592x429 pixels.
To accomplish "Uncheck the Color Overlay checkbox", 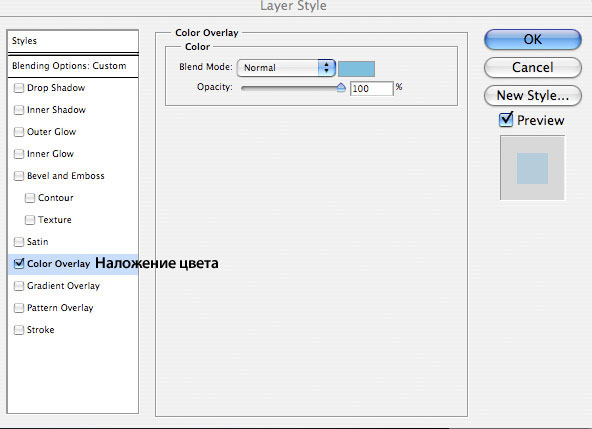I will tap(18, 264).
